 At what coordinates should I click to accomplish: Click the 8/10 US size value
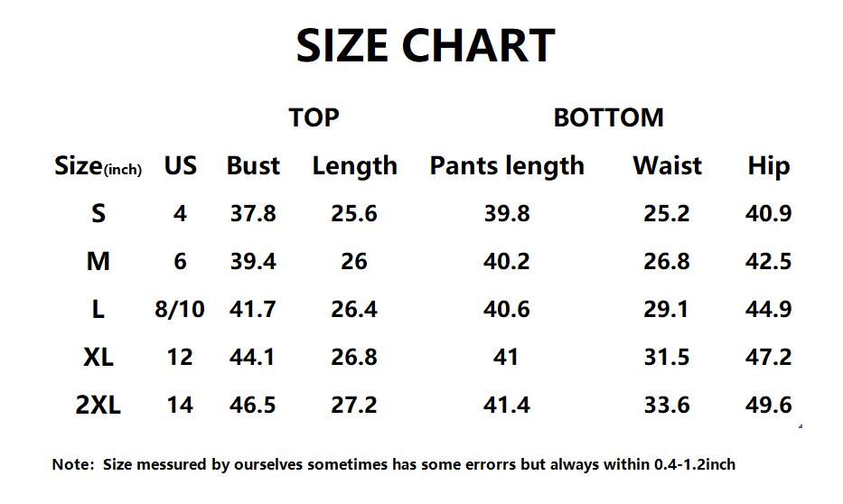(180, 309)
